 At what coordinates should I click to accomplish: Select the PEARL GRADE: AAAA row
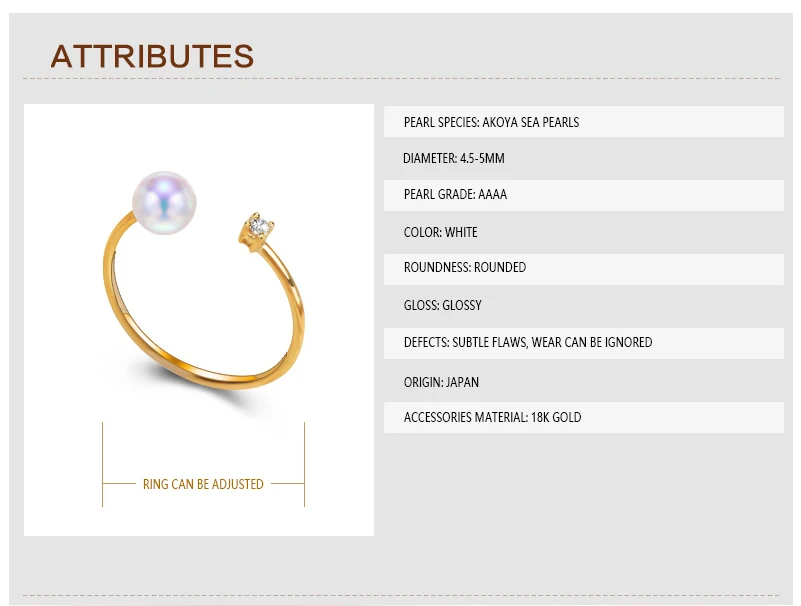(583, 195)
